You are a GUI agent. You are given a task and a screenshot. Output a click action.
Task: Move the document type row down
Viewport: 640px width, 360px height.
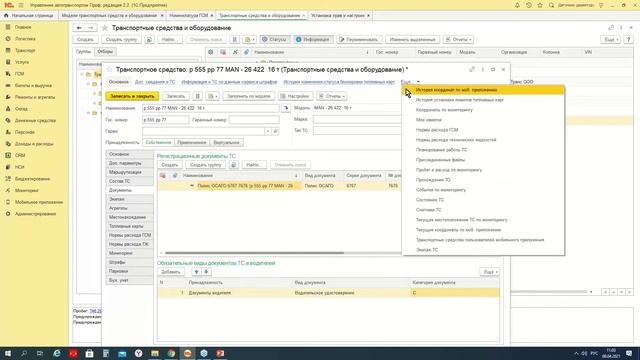[206, 272]
